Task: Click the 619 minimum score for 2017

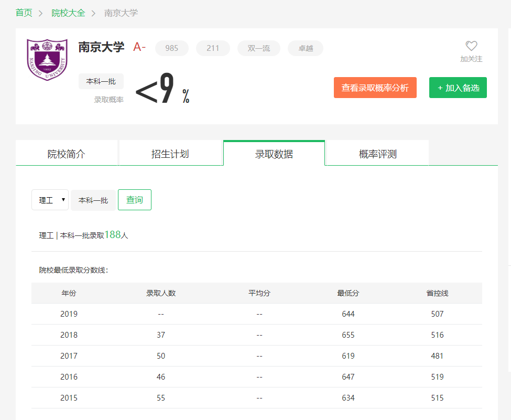Action: pos(348,356)
